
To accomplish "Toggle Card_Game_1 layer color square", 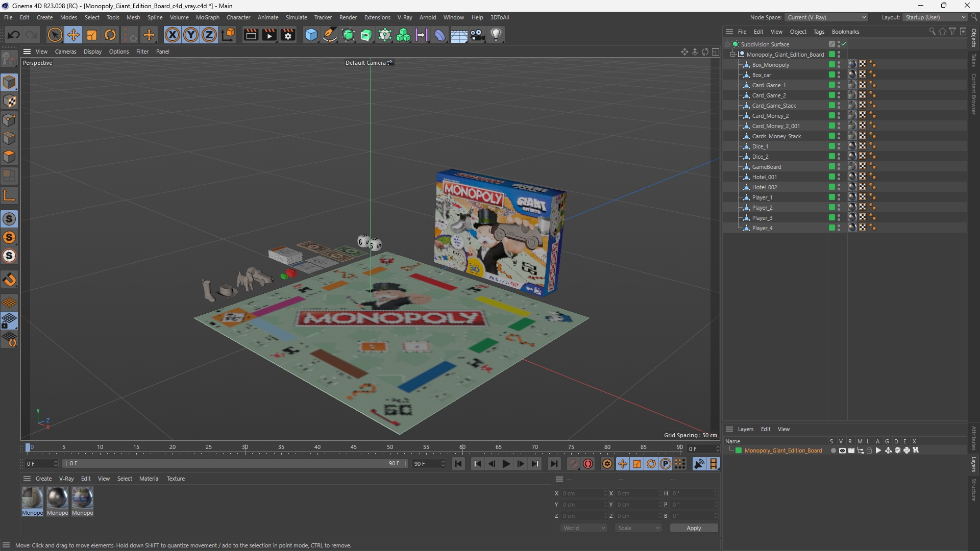I will 831,85.
